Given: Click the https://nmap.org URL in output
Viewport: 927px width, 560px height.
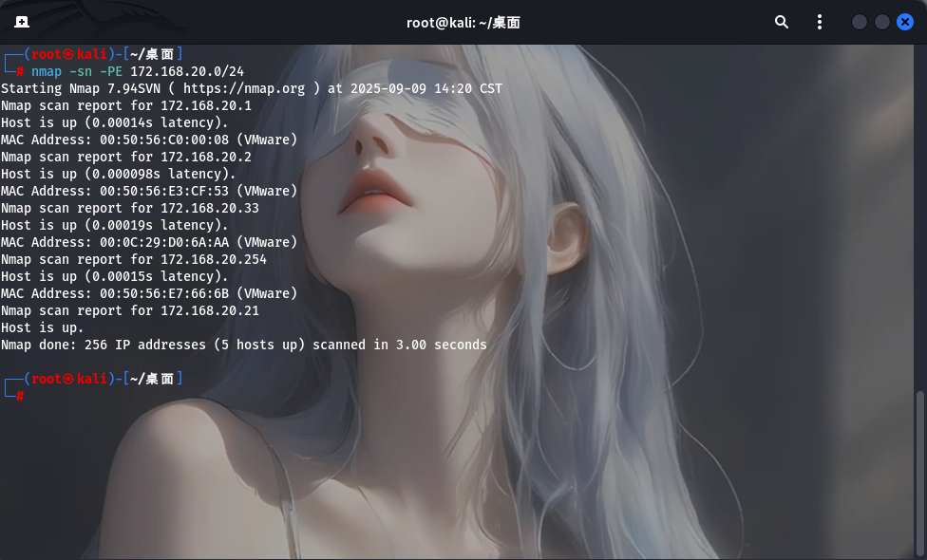Looking at the screenshot, I should (243, 88).
